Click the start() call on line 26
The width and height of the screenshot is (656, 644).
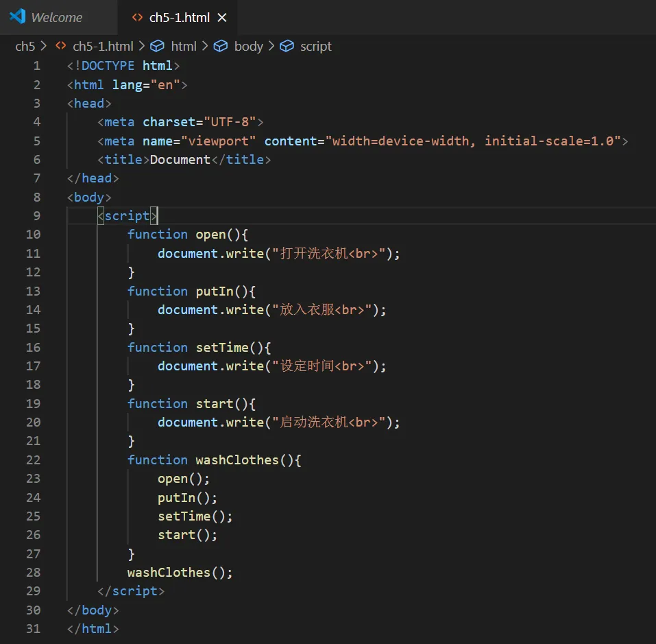pos(187,535)
